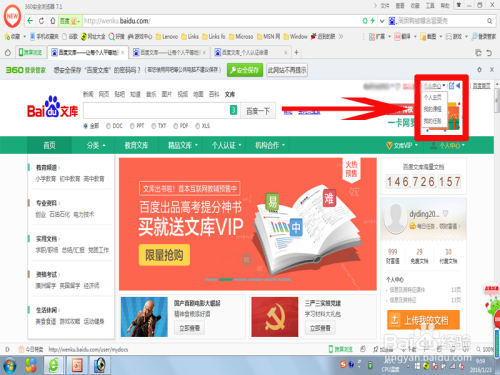
Task: Open the address bar history dropdown arrow
Action: (382, 21)
